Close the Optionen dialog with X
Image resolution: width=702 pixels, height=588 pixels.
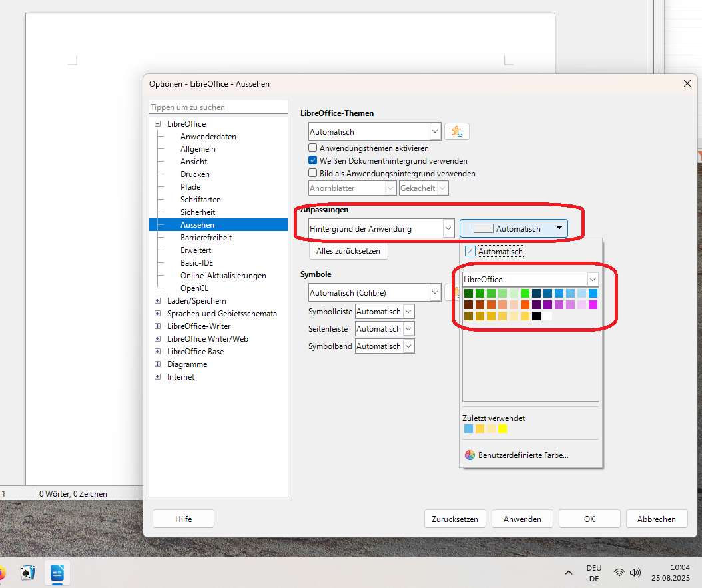[x=687, y=83]
